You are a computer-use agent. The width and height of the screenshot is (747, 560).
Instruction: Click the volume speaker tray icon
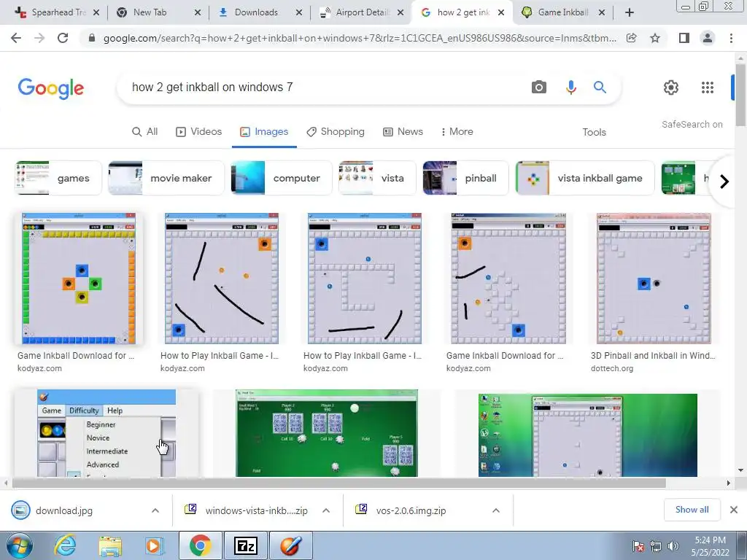coord(673,546)
